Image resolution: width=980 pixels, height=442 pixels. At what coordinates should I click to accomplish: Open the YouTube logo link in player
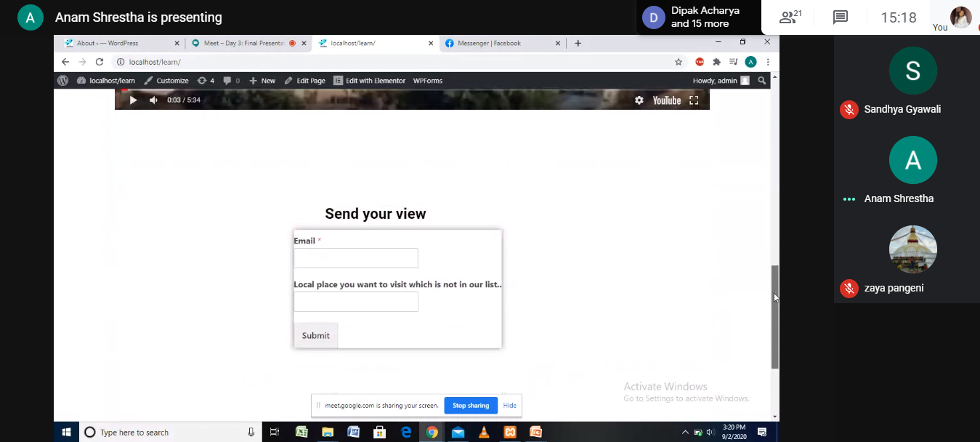pos(667,100)
